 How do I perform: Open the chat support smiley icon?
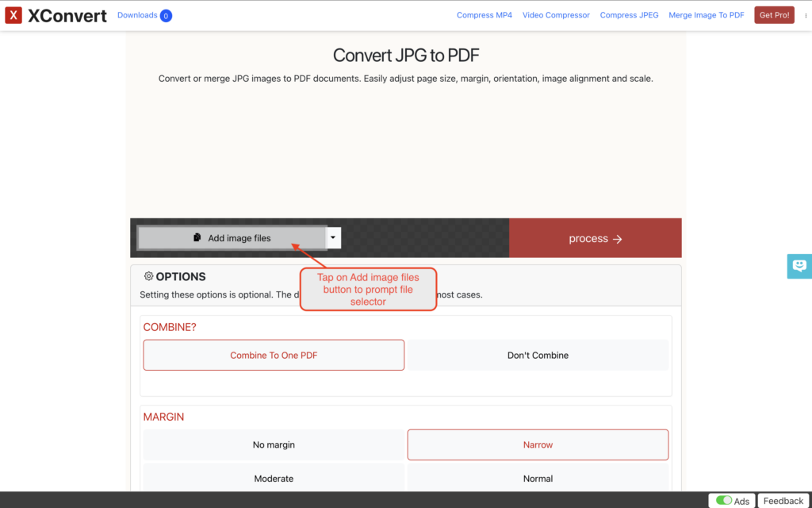point(799,266)
